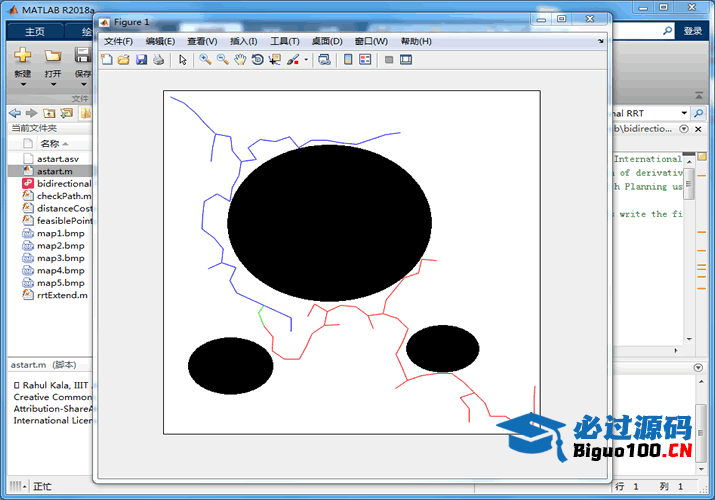Expand the 保存 dropdown arrow
The height and width of the screenshot is (500, 715).
click(x=83, y=84)
